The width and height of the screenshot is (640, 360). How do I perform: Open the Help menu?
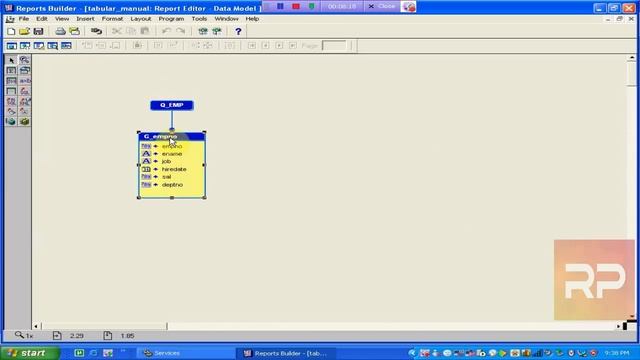point(252,19)
